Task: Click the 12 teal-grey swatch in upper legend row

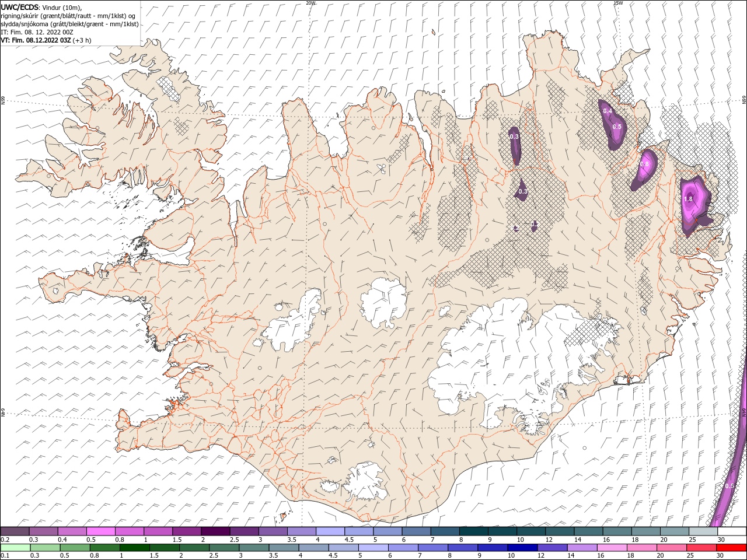Action: pyautogui.click(x=560, y=531)
